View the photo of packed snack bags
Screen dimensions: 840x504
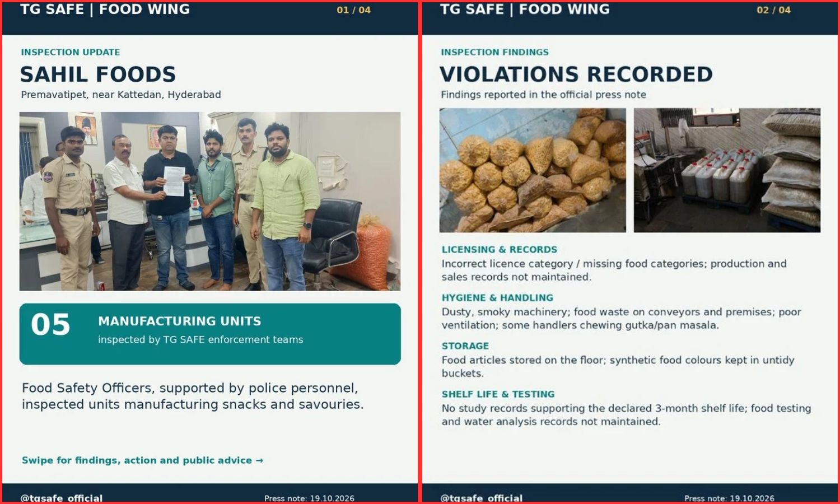tap(533, 170)
